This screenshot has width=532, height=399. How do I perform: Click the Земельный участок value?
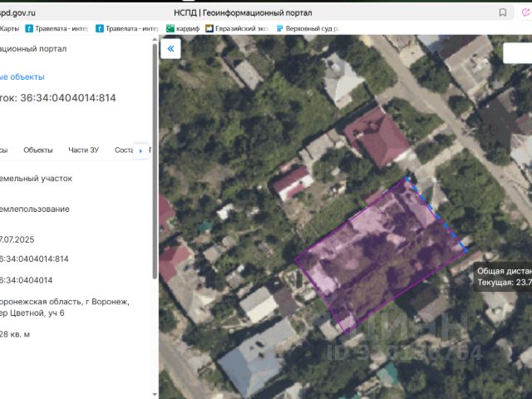coord(36,179)
